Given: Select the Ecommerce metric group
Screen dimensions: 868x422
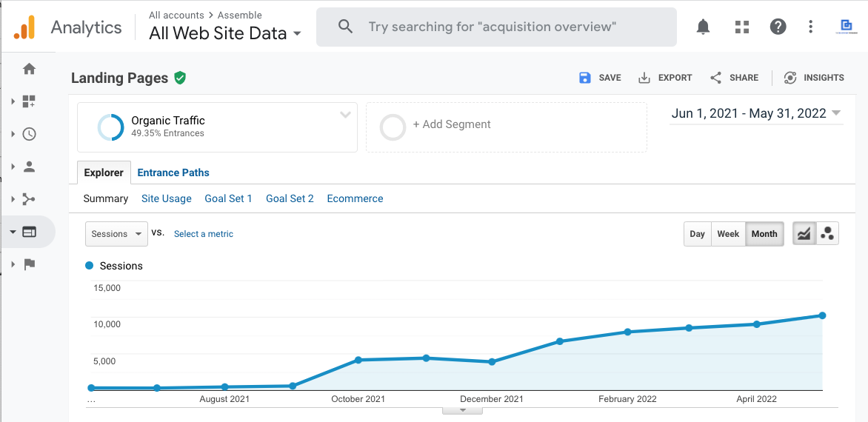Looking at the screenshot, I should (355, 198).
